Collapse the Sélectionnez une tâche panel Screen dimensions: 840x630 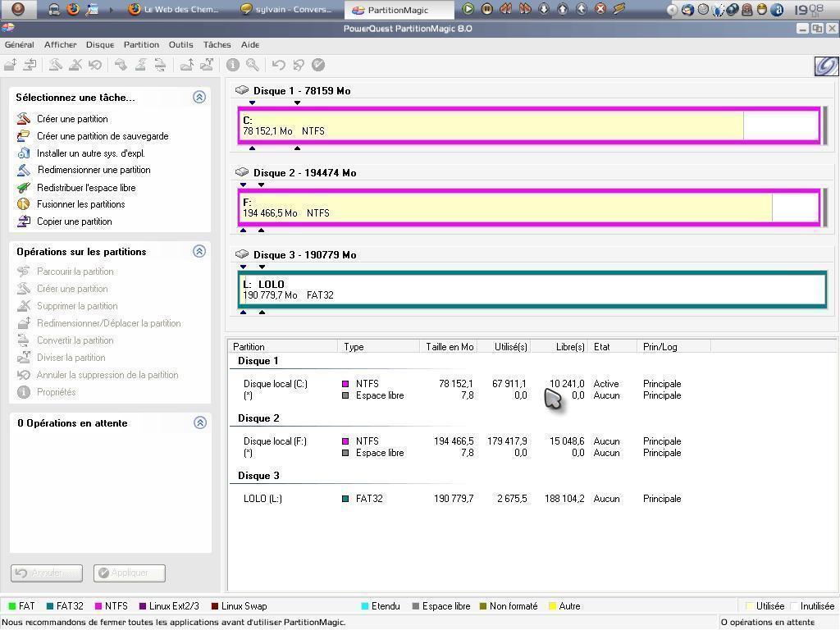199,97
